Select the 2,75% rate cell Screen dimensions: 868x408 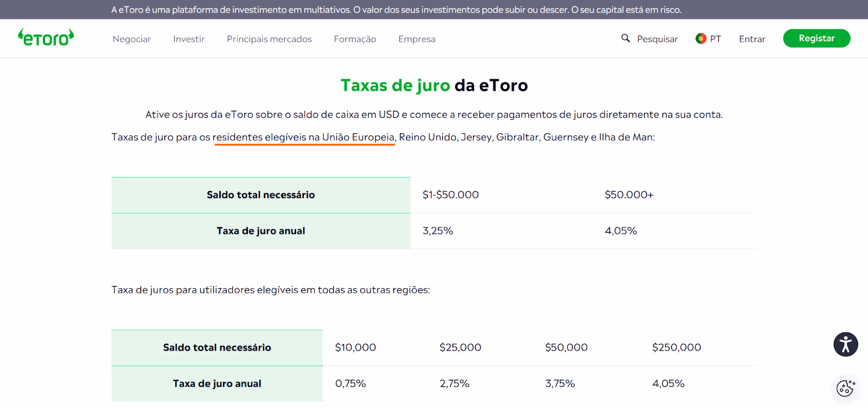coord(455,384)
